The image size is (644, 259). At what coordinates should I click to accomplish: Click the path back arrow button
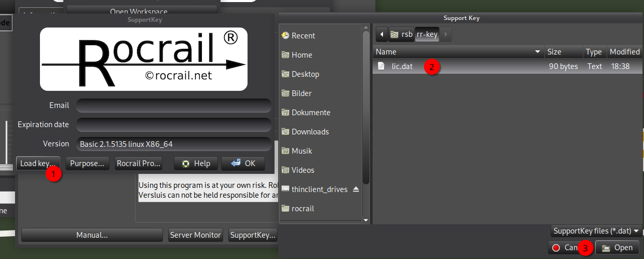(382, 35)
